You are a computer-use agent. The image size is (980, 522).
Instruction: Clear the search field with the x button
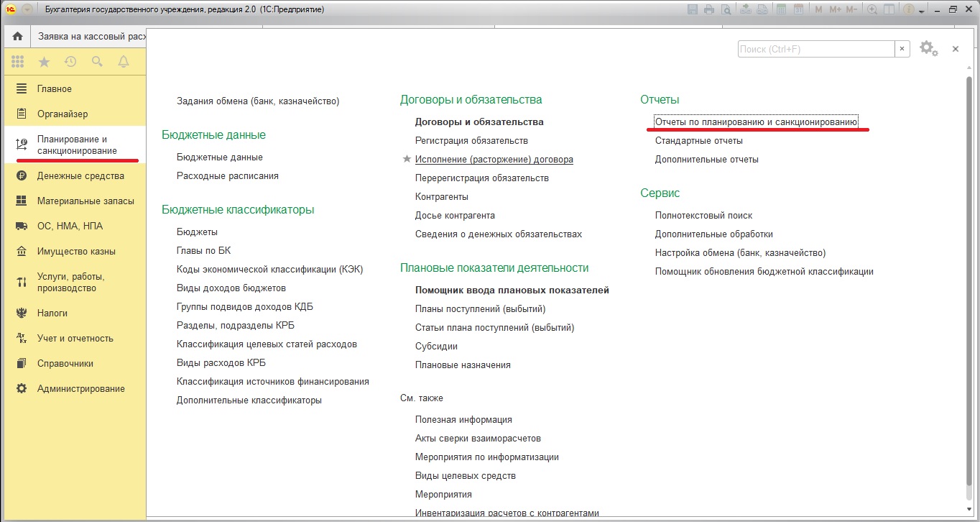pos(902,49)
